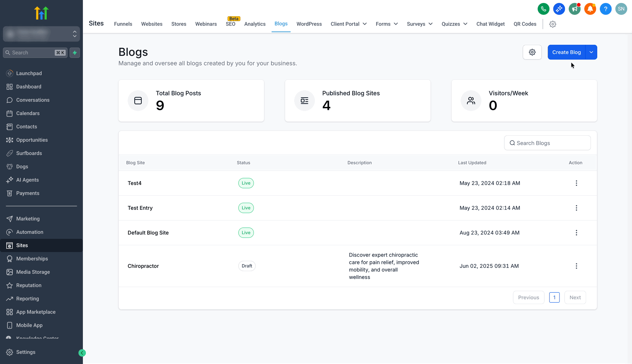This screenshot has width=632, height=364.
Task: Open the three-dot menu for Chiropractor row
Action: click(576, 266)
